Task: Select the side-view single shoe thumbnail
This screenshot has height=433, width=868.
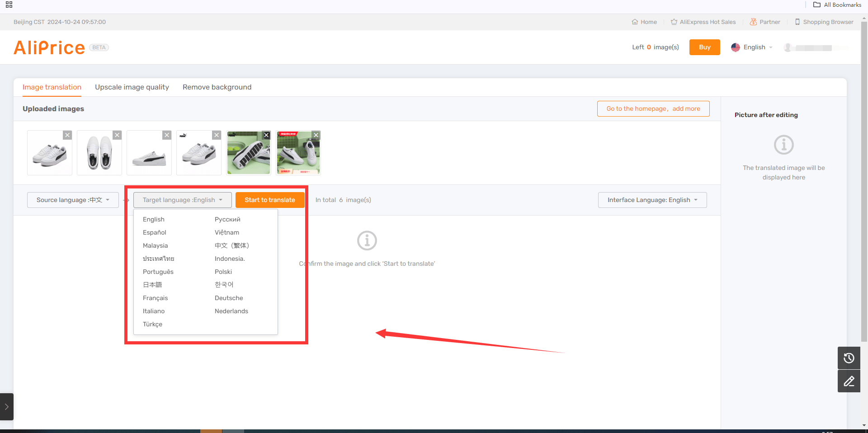Action: 149,153
